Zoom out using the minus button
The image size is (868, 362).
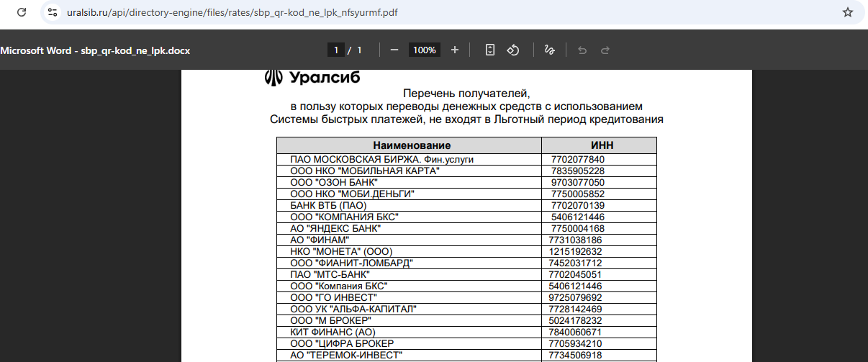coord(394,50)
